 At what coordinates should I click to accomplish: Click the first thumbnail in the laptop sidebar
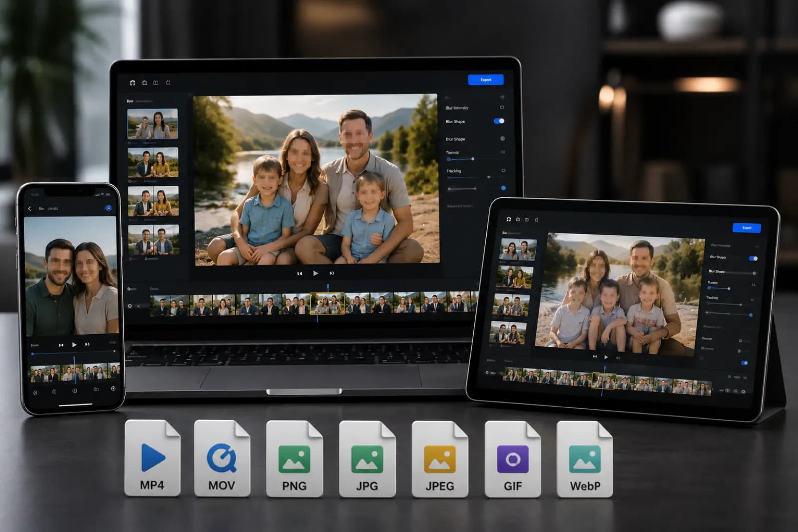coord(152,123)
